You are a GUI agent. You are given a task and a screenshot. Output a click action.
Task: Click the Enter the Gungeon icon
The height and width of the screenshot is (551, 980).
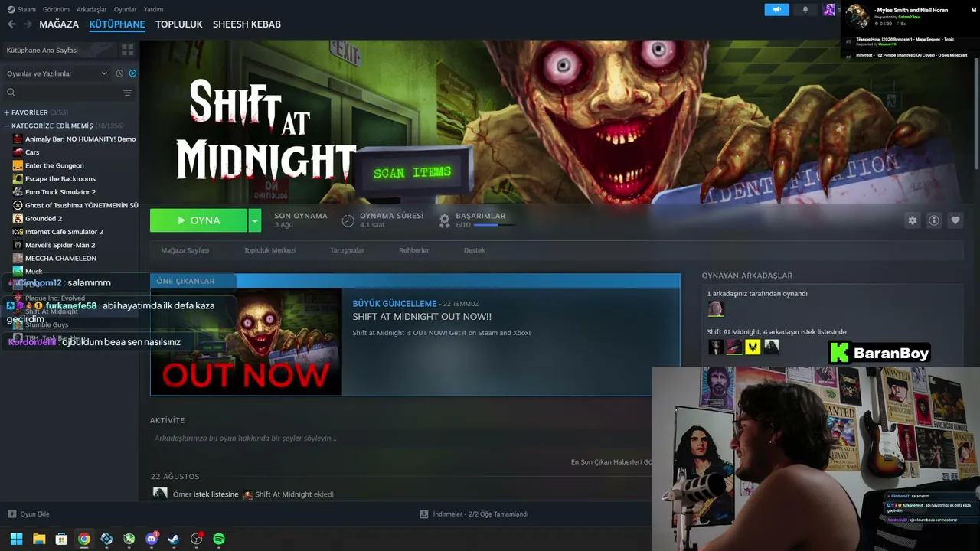pos(18,165)
